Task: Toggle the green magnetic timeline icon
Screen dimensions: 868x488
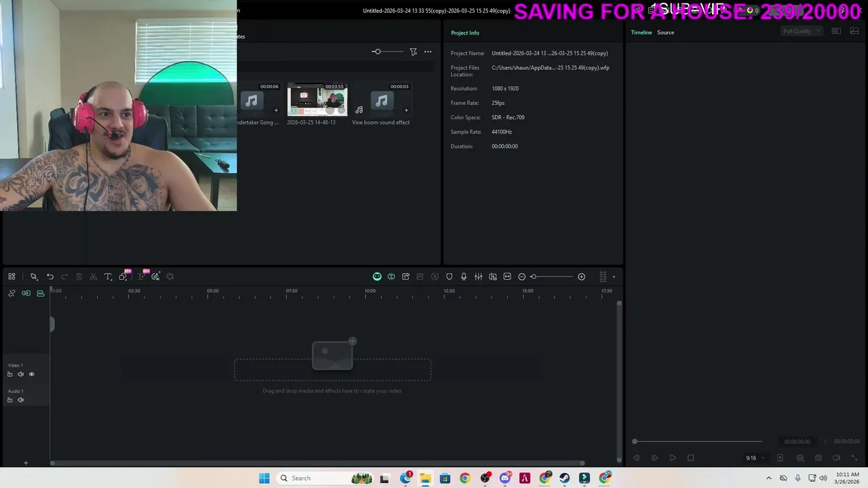Action: (x=41, y=293)
